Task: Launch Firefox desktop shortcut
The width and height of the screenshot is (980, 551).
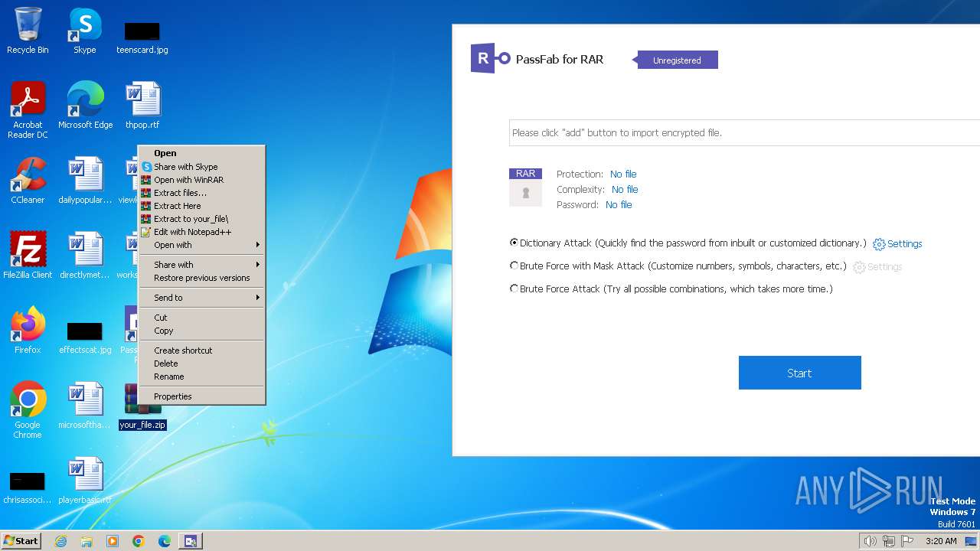Action: pyautogui.click(x=28, y=330)
